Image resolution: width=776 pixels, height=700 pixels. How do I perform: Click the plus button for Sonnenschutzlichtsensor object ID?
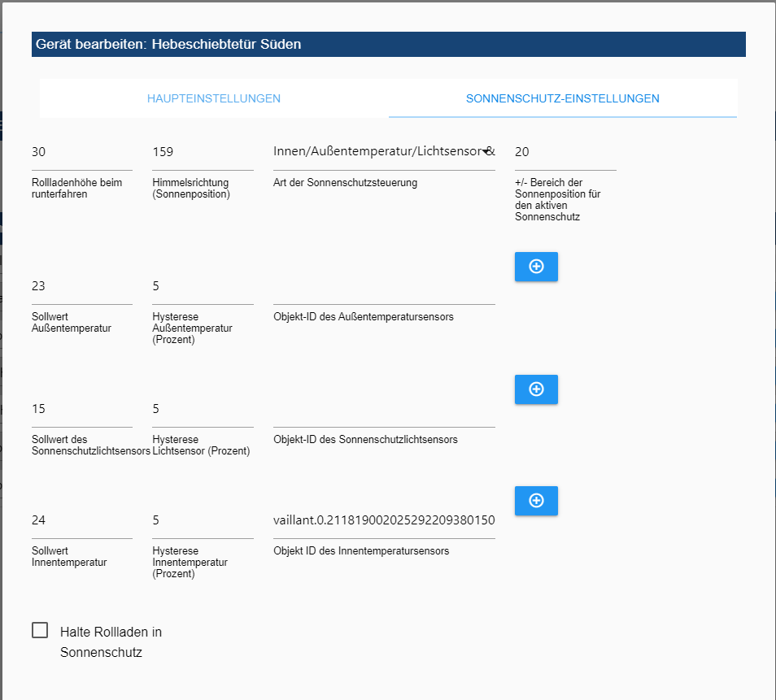click(536, 389)
